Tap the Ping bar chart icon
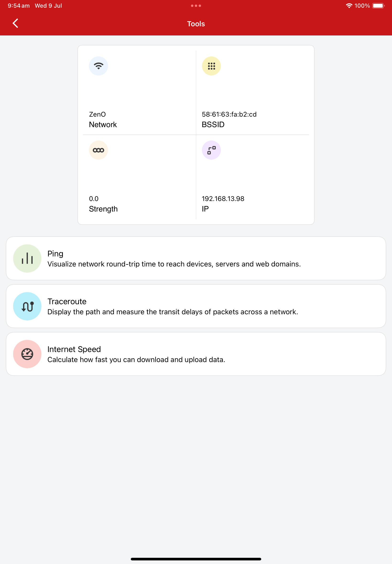Screen dimensions: 392x564 click(27, 258)
